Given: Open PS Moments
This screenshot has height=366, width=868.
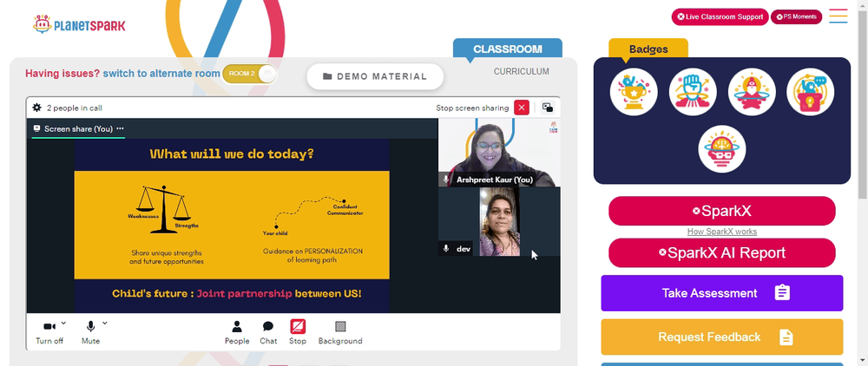Looking at the screenshot, I should (797, 16).
